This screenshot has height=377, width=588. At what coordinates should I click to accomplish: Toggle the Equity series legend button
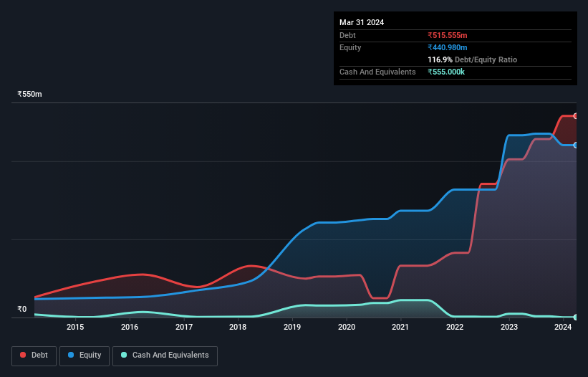(85, 355)
